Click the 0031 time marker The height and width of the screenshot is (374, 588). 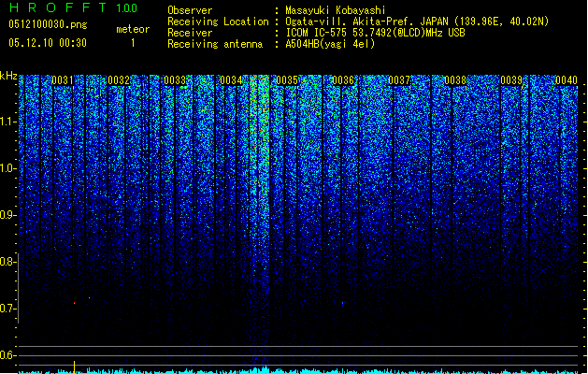[x=63, y=80]
